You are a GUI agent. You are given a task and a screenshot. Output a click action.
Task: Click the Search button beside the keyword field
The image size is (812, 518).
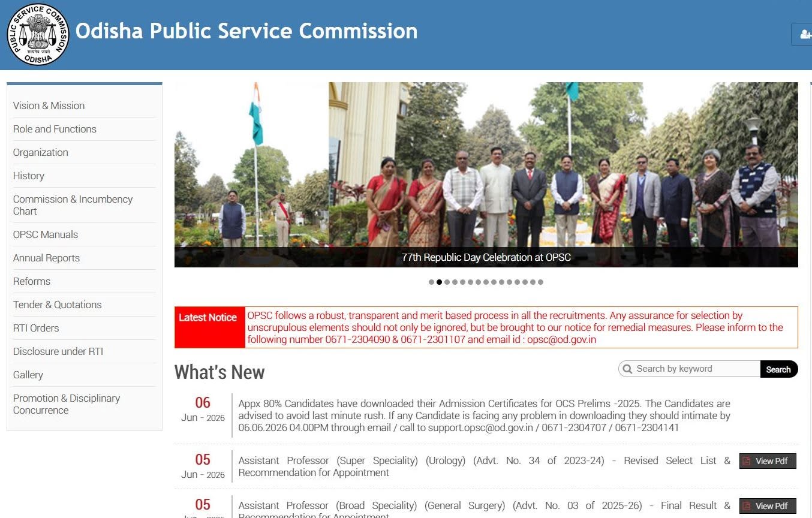point(778,369)
